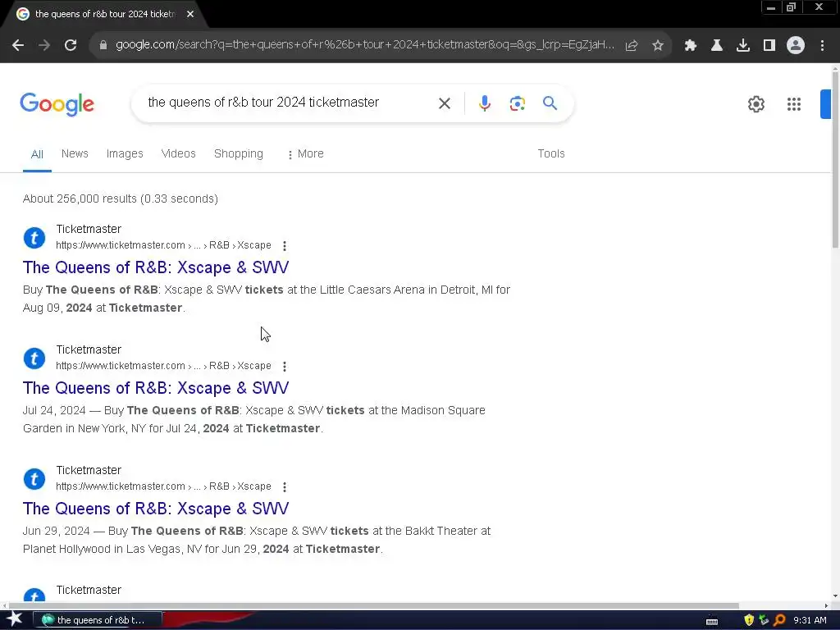This screenshot has width=840, height=630.
Task: Open the Chrome profile avatar
Action: pos(796,46)
